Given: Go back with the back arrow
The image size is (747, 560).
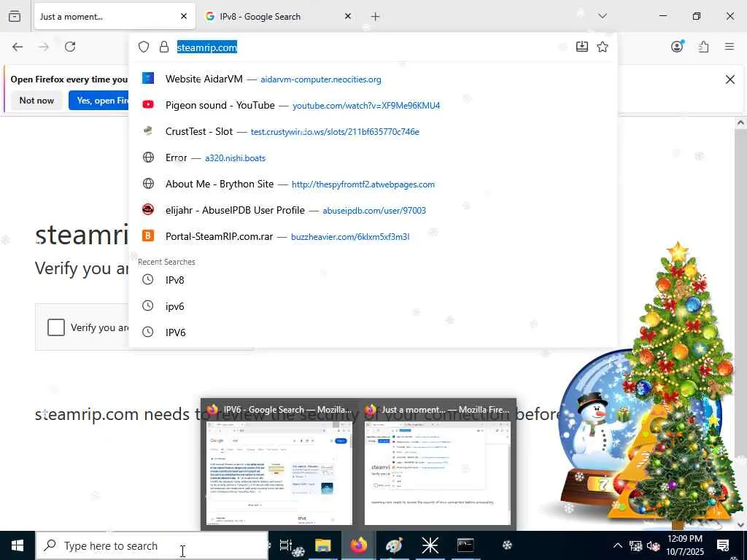Looking at the screenshot, I should pos(18,47).
